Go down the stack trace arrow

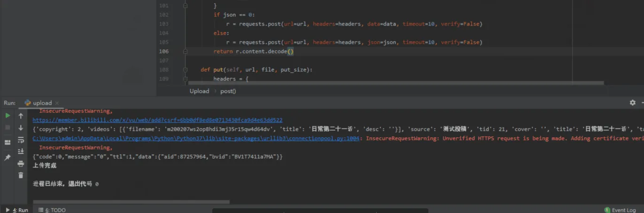(x=21, y=128)
